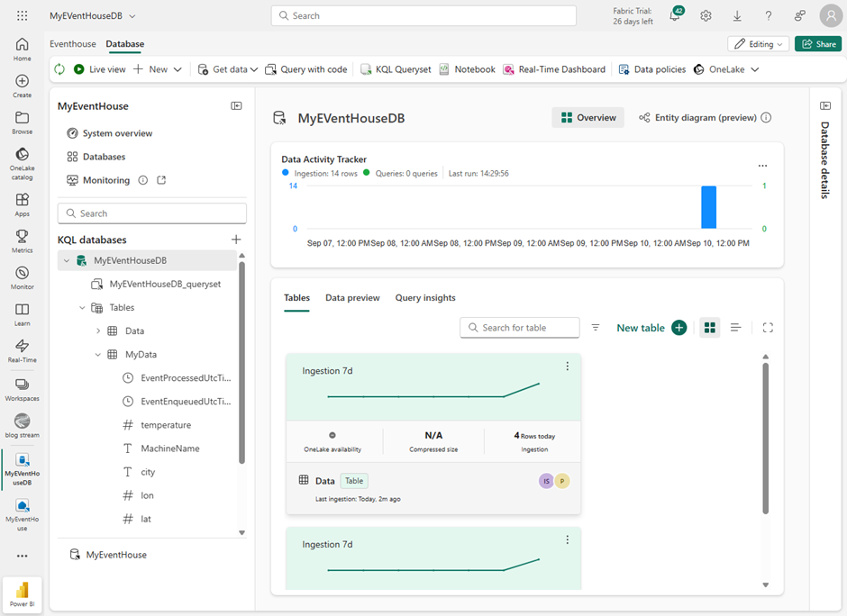Click the Share button
The image size is (847, 616).
818,44
